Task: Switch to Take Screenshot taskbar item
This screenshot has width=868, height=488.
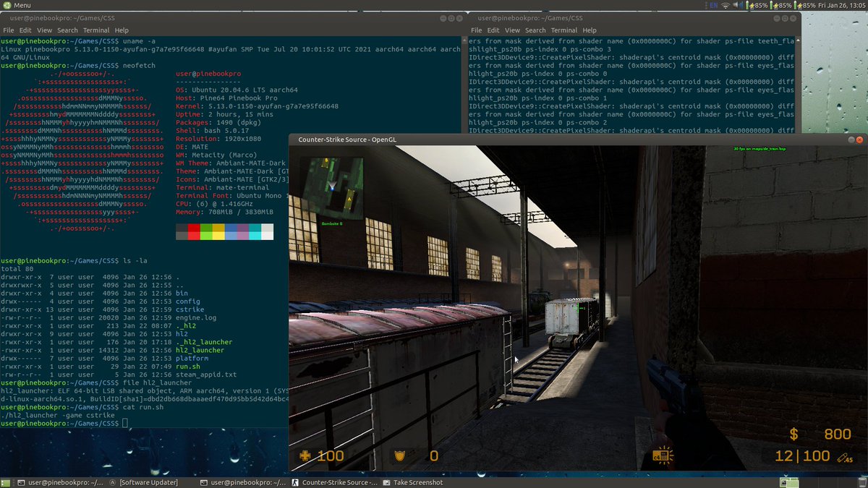Action: [412, 482]
